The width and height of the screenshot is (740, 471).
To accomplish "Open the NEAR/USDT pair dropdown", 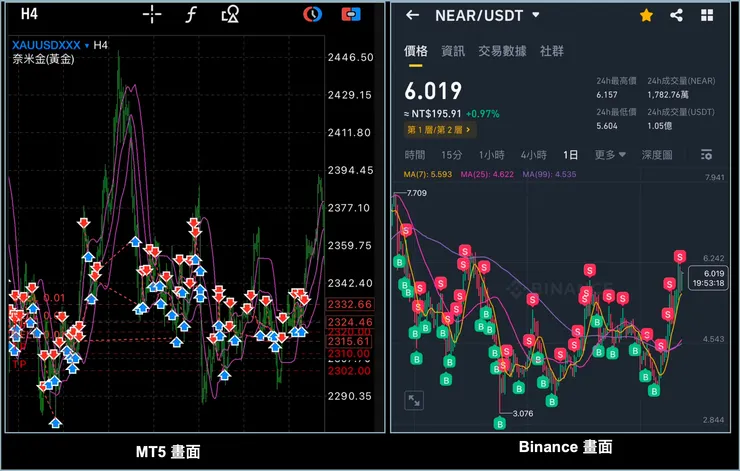I will coord(536,15).
